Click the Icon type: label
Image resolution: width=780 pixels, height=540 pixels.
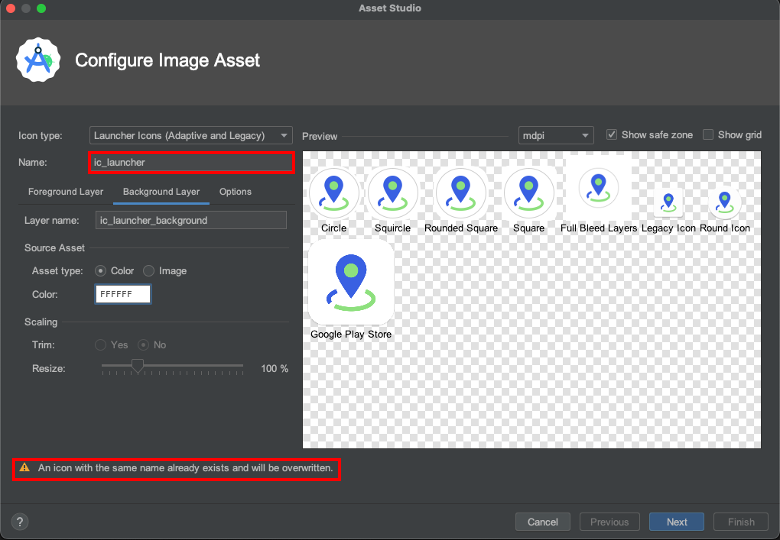(40, 136)
